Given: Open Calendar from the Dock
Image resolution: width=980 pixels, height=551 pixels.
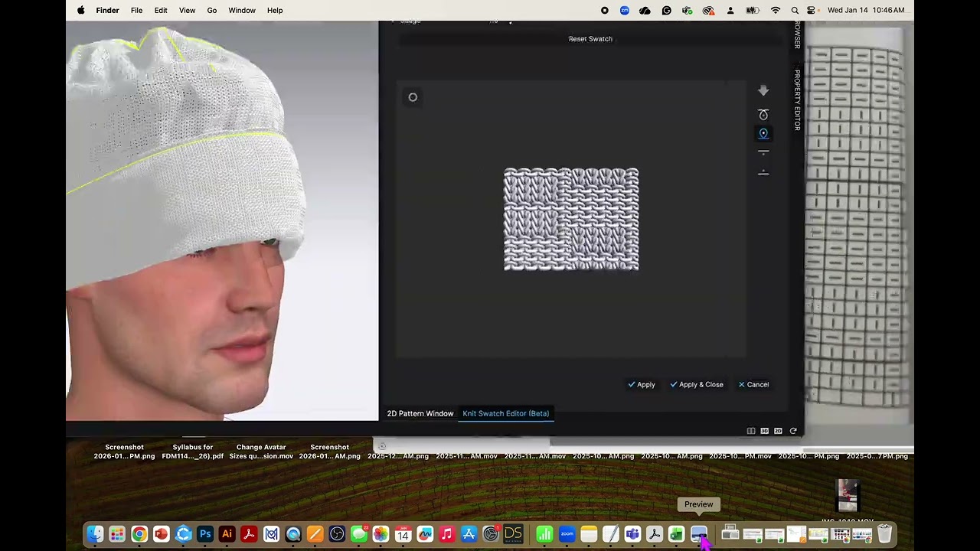Looking at the screenshot, I should [403, 534].
